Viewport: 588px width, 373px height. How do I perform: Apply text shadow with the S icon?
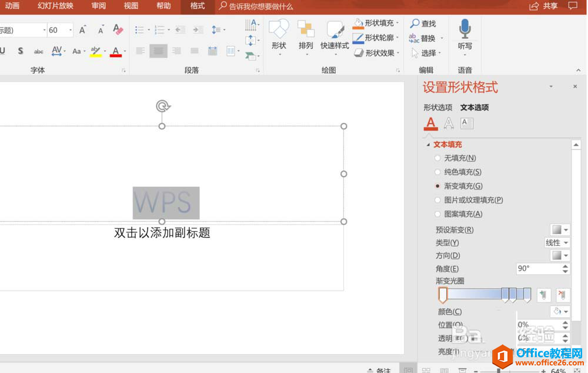tap(21, 51)
